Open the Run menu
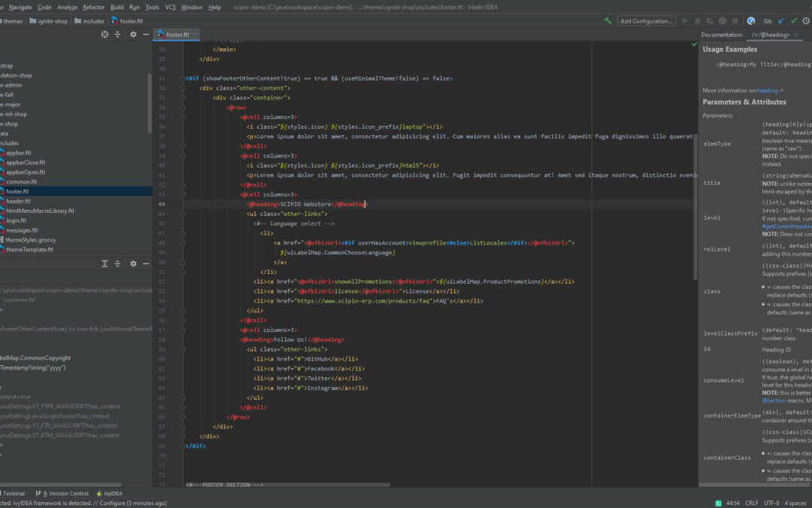This screenshot has height=508, width=812. tap(135, 8)
